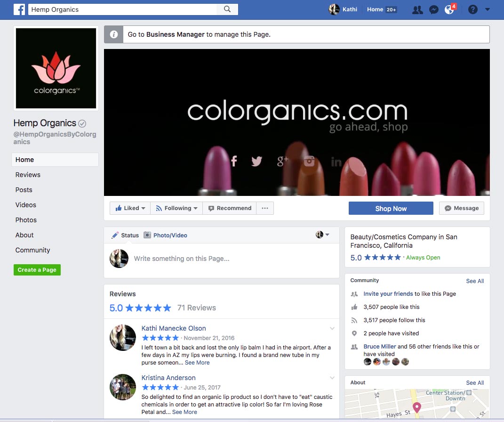Click See All in Community section
This screenshot has height=422, width=504.
(x=475, y=281)
